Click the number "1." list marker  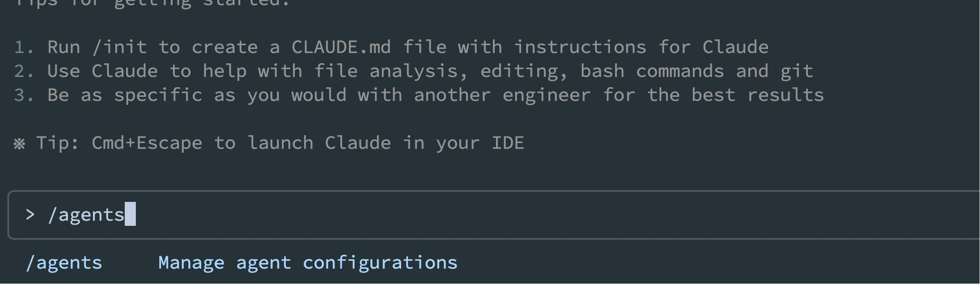click(x=24, y=47)
